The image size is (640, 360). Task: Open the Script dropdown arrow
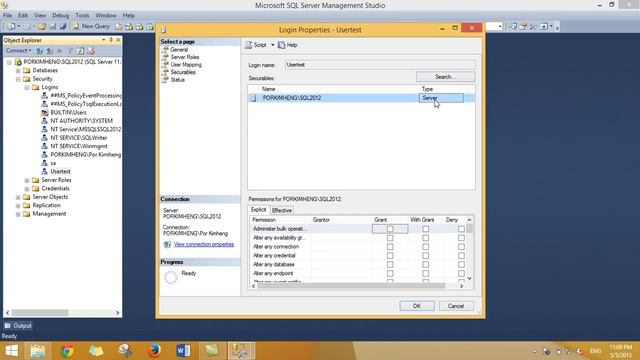click(x=273, y=45)
